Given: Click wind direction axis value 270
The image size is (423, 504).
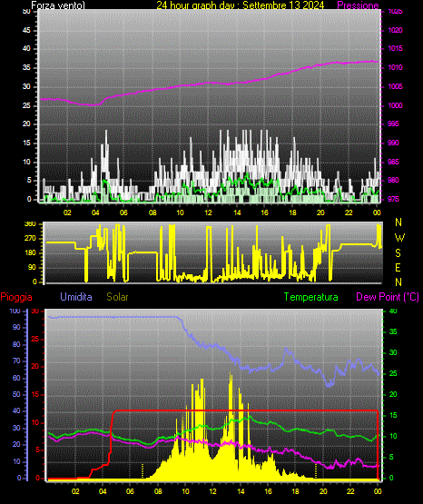Looking at the screenshot, I should pyautogui.click(x=30, y=239).
